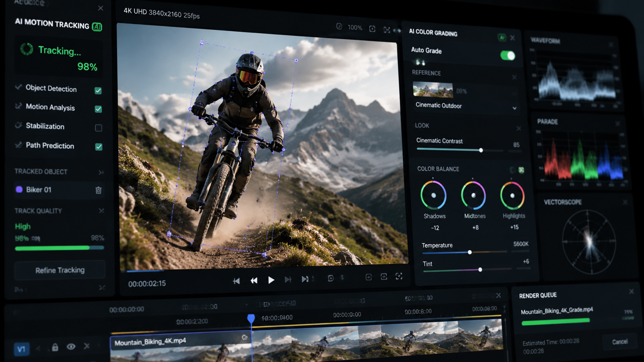Click the Parade panel title
The width and height of the screenshot is (644, 362).
click(548, 122)
